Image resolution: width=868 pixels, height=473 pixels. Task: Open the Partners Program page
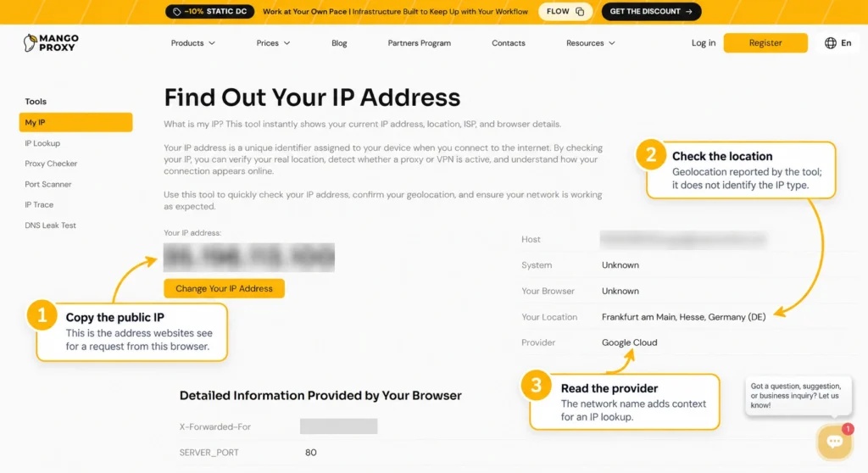[419, 42]
